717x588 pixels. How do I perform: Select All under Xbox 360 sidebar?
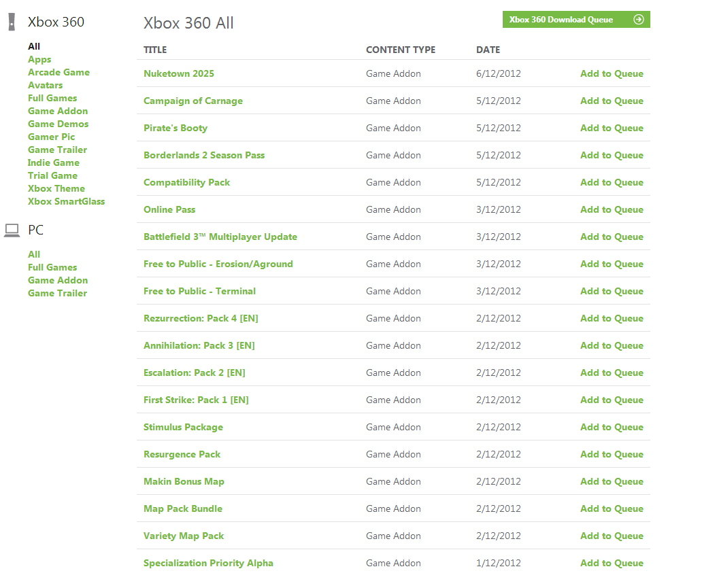click(x=34, y=47)
